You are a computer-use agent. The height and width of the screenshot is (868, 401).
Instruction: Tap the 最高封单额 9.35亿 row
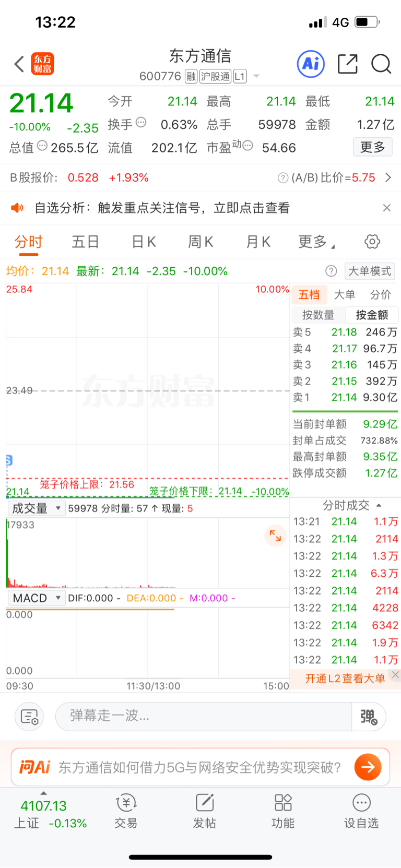point(345,457)
